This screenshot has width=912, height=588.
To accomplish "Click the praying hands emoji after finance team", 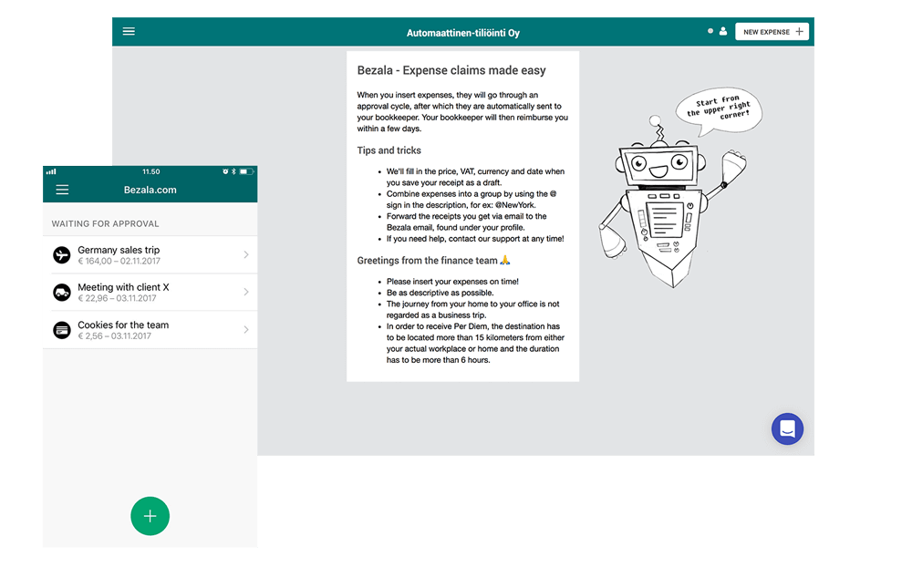I will 505,260.
